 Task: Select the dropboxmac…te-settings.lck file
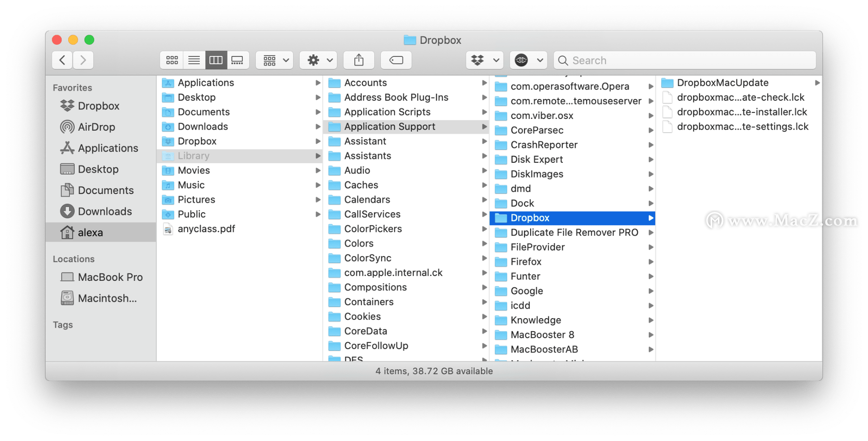(740, 127)
